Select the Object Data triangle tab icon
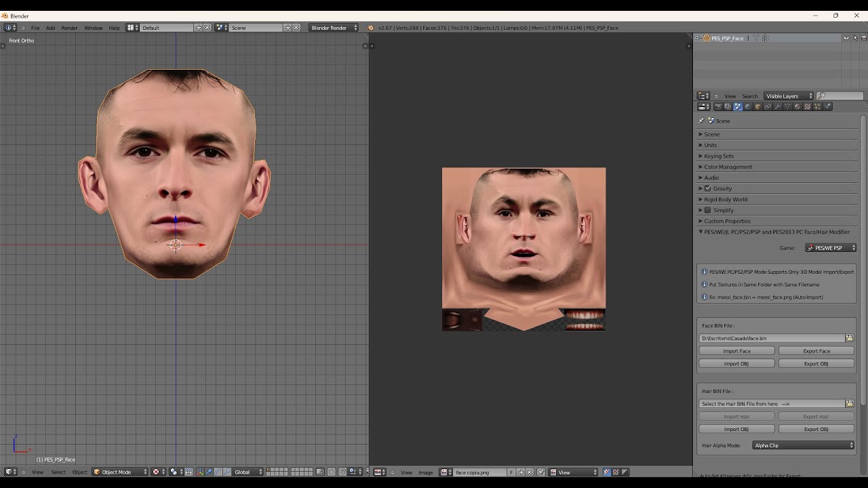Image resolution: width=868 pixels, height=488 pixels. pyautogui.click(x=787, y=106)
